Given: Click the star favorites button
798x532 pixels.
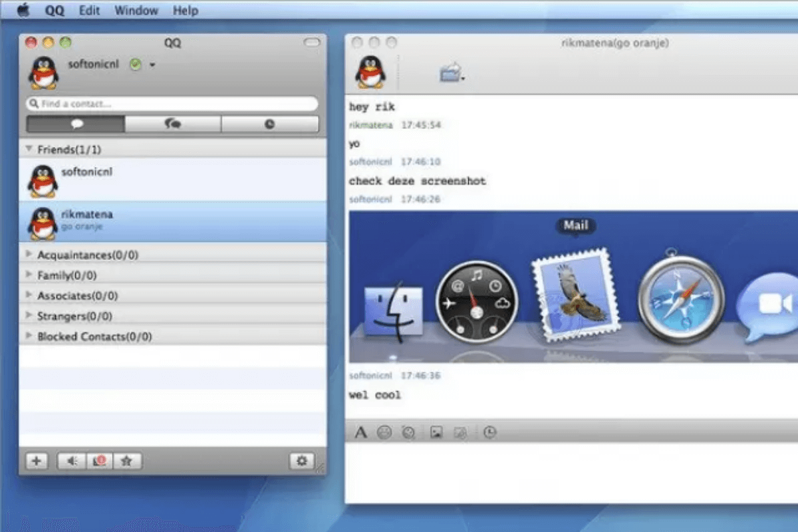Looking at the screenshot, I should pos(128,461).
